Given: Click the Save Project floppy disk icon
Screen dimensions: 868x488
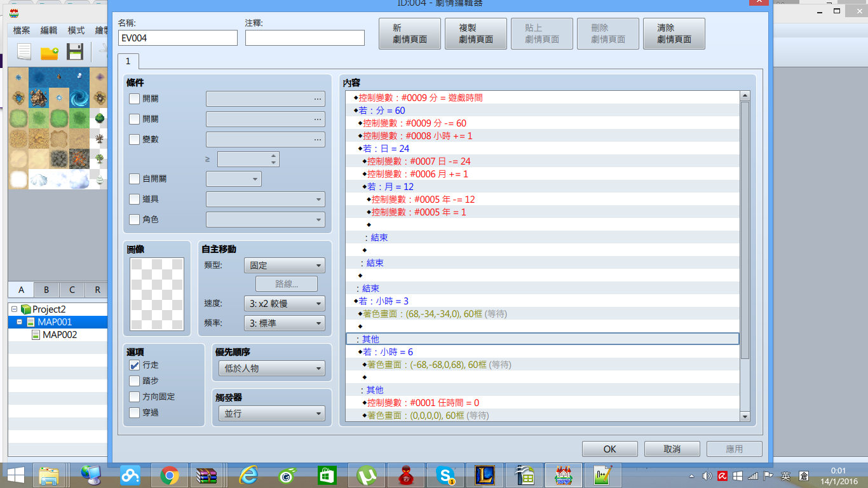Looking at the screenshot, I should 75,51.
